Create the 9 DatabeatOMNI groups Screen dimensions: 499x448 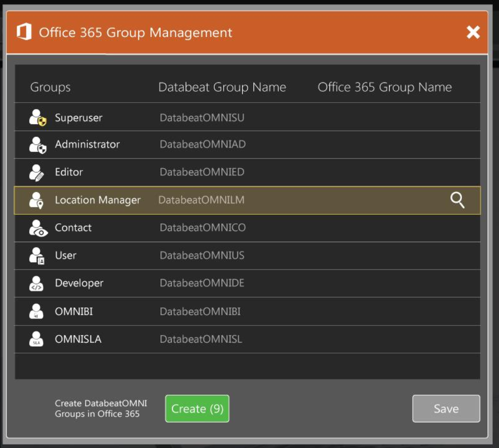click(198, 409)
